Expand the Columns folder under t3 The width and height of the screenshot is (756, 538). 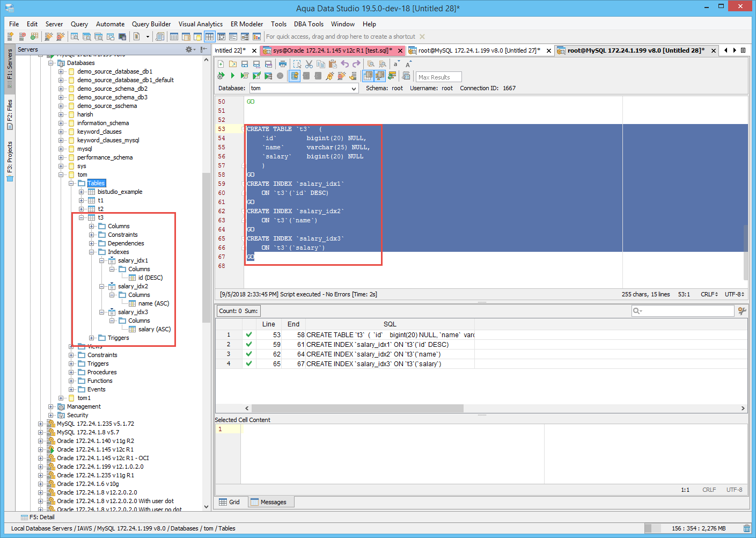tap(92, 226)
